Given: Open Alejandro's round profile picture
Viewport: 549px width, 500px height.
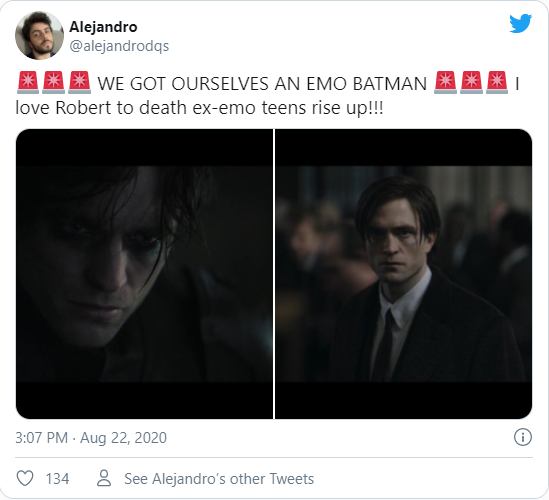Looking at the screenshot, I should tap(40, 35).
